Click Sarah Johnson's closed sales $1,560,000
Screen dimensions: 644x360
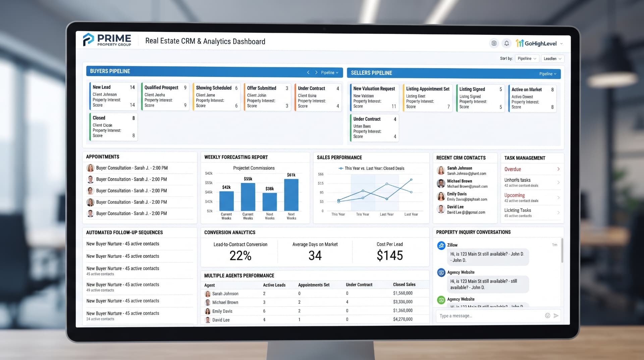coord(402,293)
